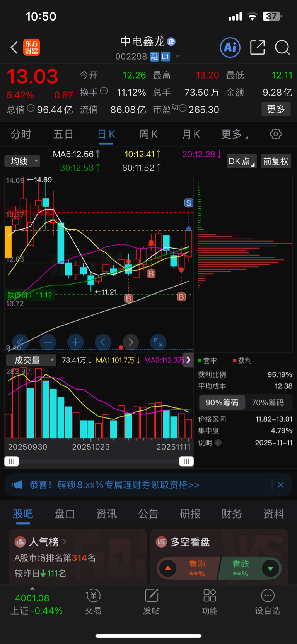297x644 pixels.
Task: Expand the 更多 chart periods menu
Action: pyautogui.click(x=234, y=134)
